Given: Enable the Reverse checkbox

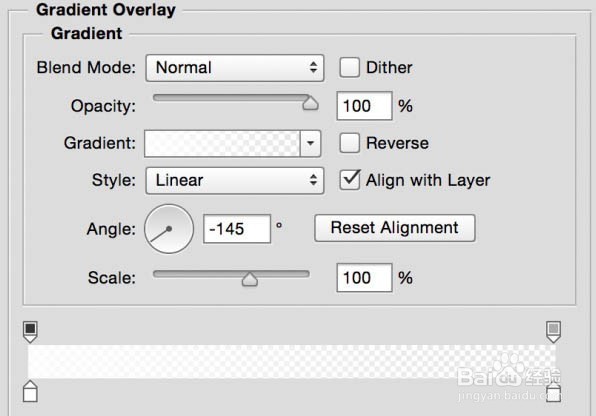Looking at the screenshot, I should pos(349,143).
